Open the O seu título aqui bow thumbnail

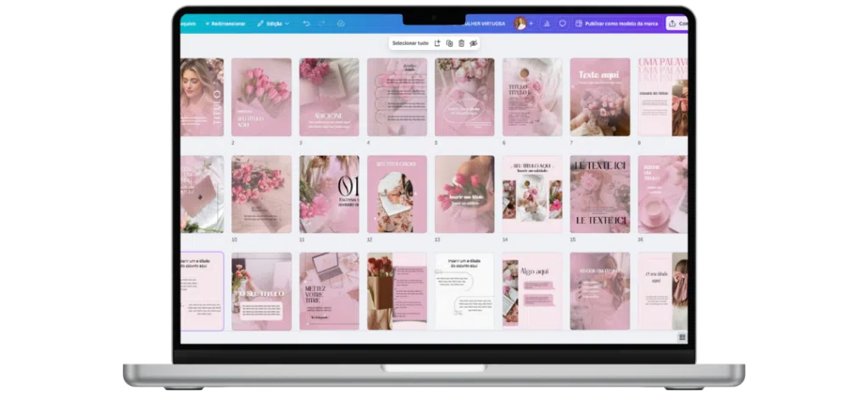(x=663, y=291)
